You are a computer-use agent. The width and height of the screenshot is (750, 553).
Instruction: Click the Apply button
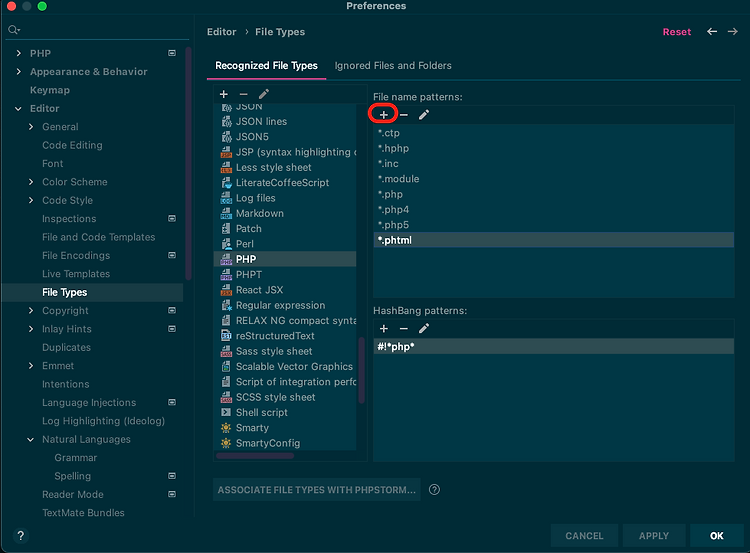(654, 536)
